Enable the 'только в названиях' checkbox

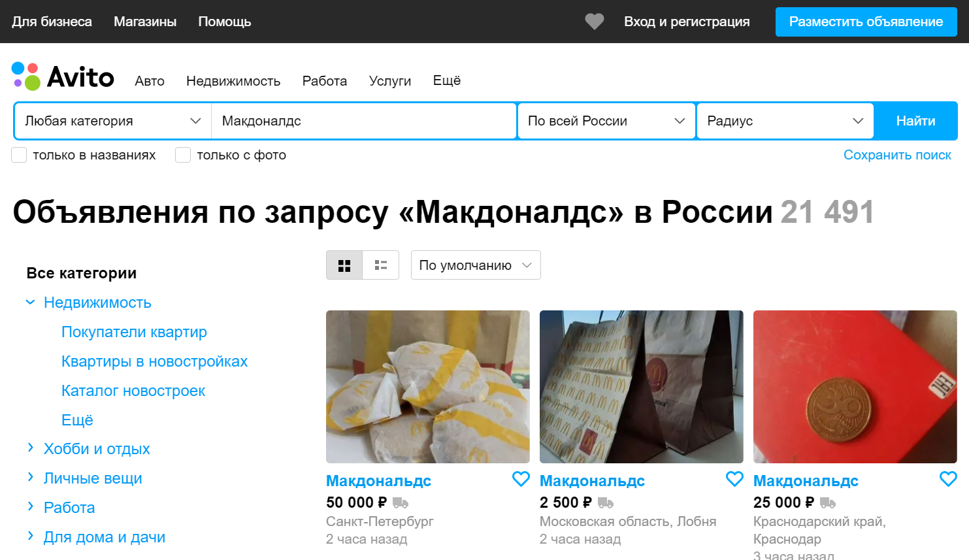pos(19,155)
